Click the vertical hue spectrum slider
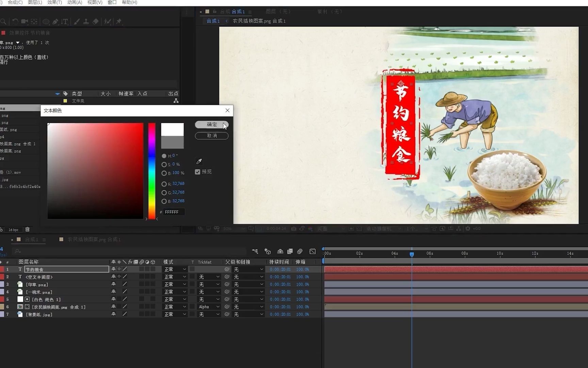This screenshot has width=588, height=368. click(x=152, y=171)
